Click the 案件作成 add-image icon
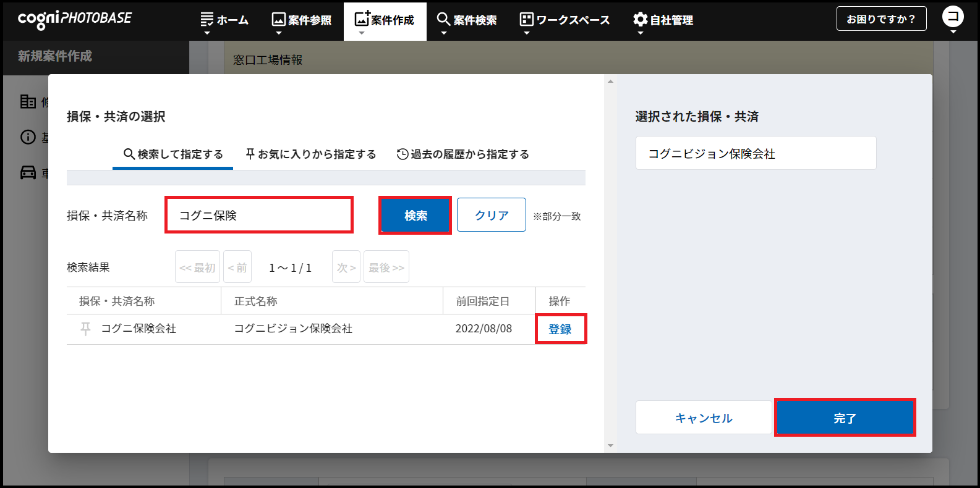The image size is (980, 488). point(362,18)
